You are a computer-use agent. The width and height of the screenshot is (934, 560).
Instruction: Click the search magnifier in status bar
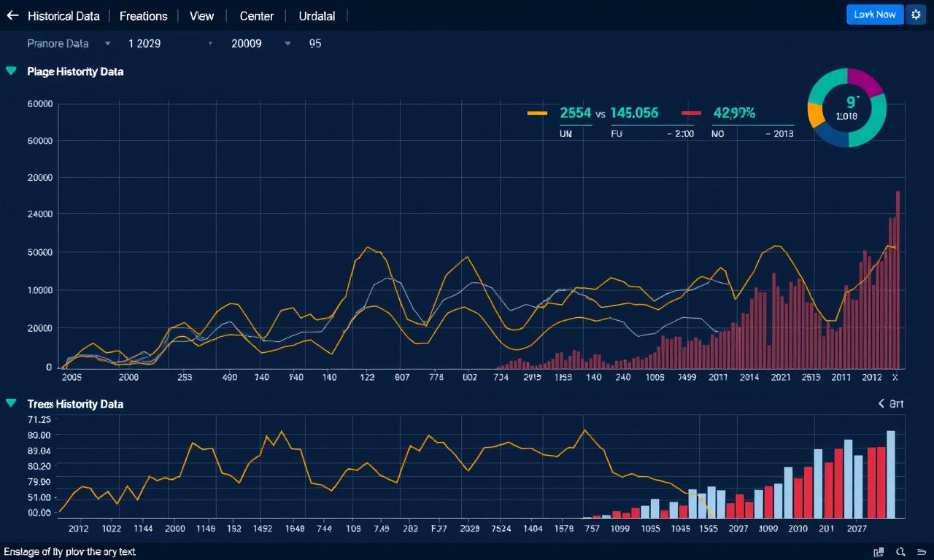[x=900, y=552]
